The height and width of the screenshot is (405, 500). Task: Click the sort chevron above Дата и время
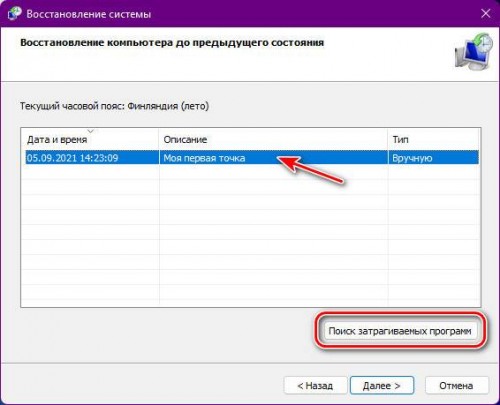90,131
